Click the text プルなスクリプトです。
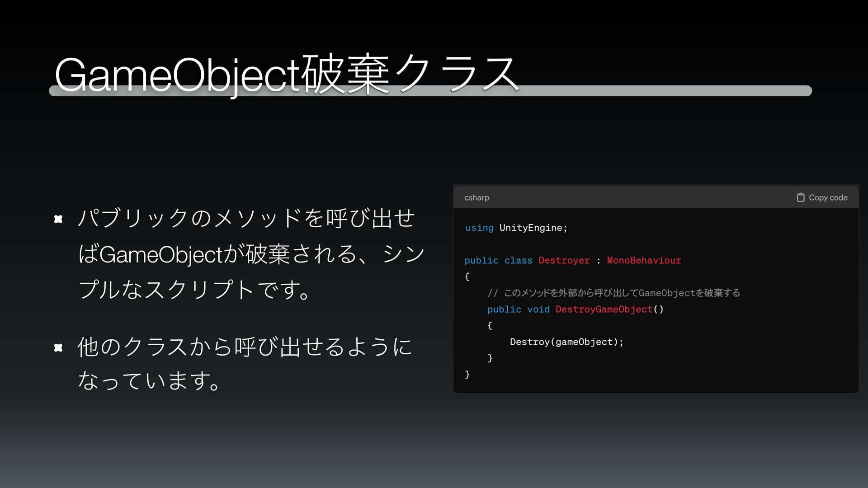Viewport: 868px width, 488px height. (x=194, y=289)
